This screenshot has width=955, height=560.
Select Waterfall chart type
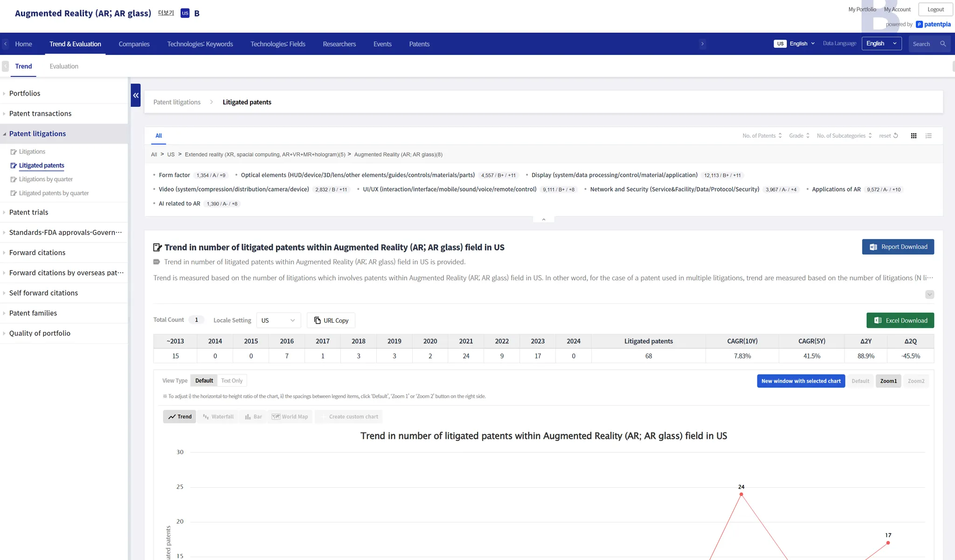click(218, 416)
